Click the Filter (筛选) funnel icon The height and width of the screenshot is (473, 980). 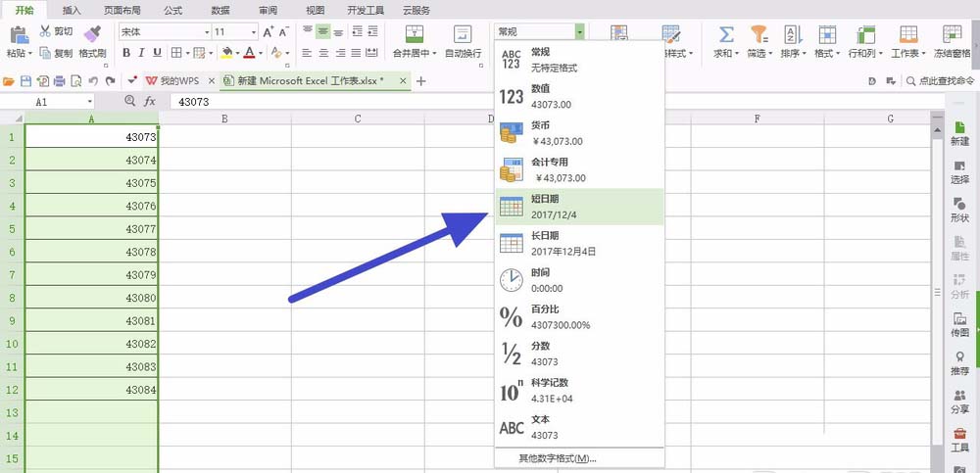[758, 35]
